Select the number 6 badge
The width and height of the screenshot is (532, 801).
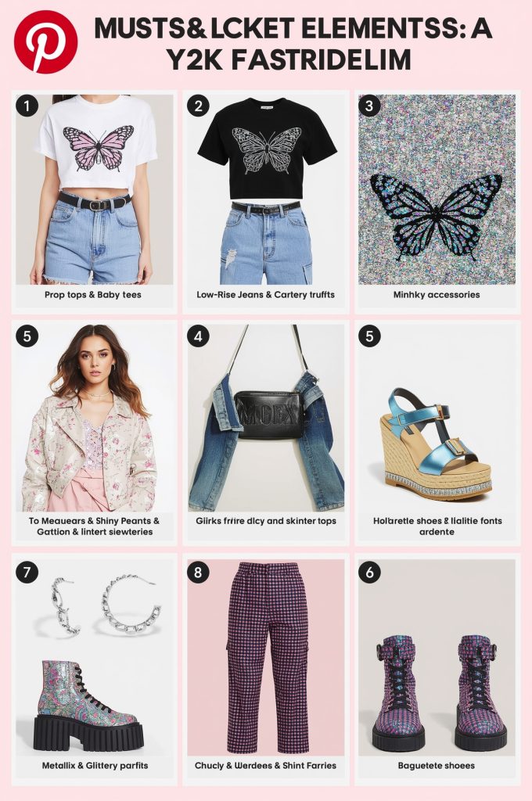[x=369, y=572]
